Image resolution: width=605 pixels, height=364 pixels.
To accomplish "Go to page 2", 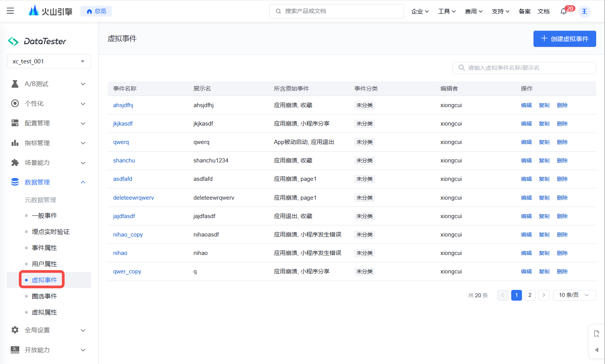I will coord(530,295).
